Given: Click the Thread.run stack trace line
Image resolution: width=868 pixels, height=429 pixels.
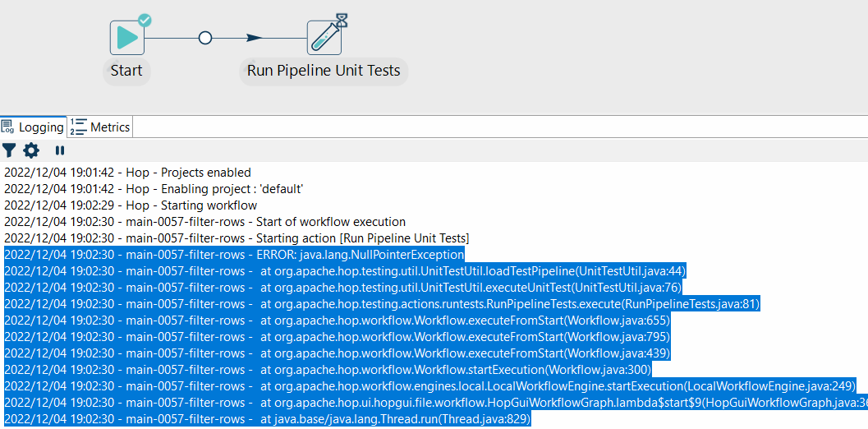Looking at the screenshot, I should pos(268,419).
